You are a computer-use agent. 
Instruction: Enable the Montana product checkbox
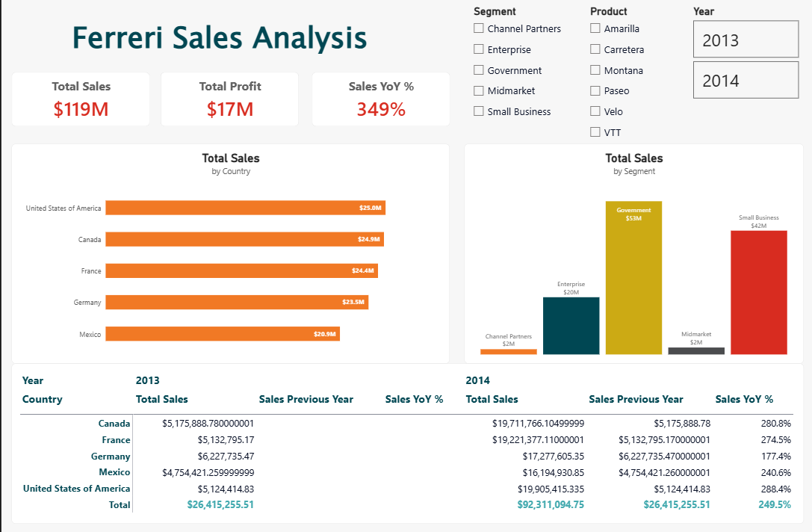[x=595, y=70]
